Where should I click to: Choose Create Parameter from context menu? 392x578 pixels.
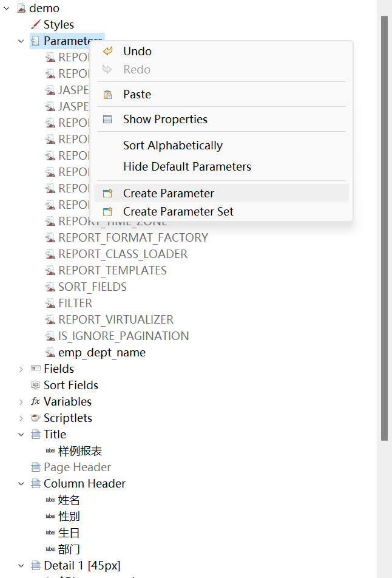click(169, 194)
